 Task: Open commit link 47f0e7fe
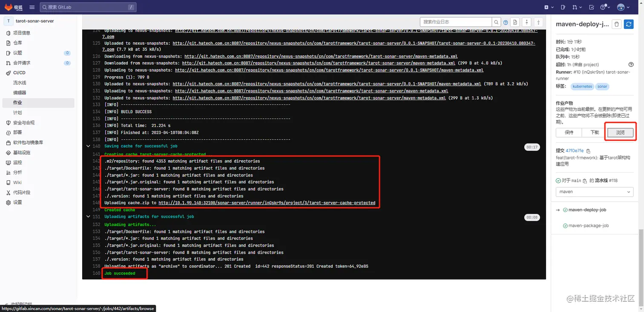point(575,151)
